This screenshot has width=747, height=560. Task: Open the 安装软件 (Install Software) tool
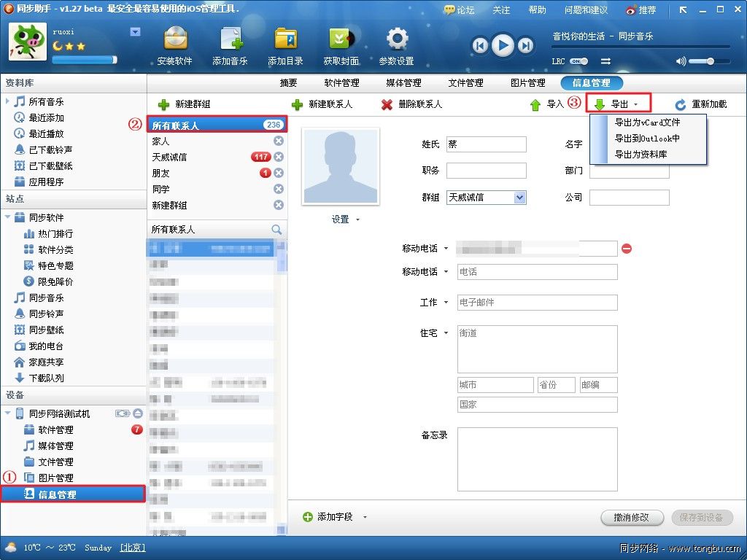point(176,44)
